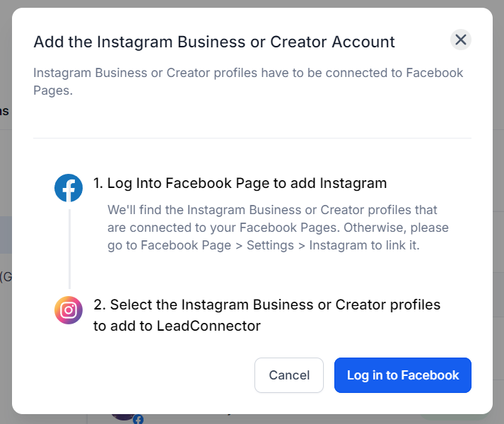The image size is (504, 424).
Task: Click the small Facebook badge below the dialog
Action: (x=138, y=420)
